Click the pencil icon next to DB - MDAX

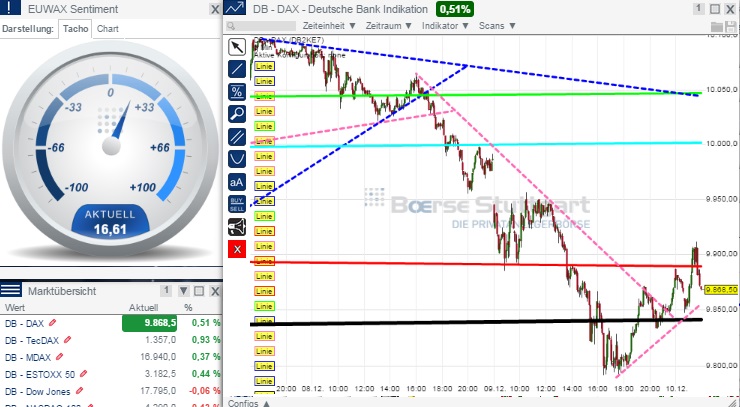click(x=59, y=357)
